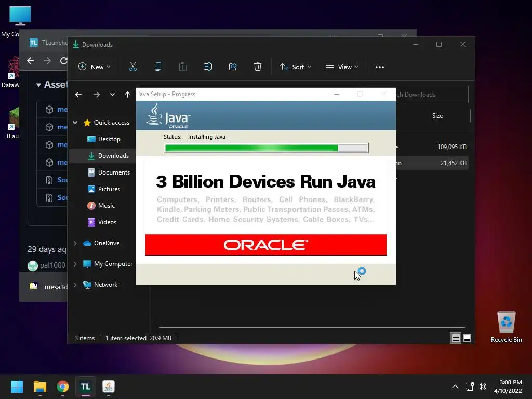
Task: Click the Share icon in the Downloads toolbar
Action: click(x=233, y=67)
